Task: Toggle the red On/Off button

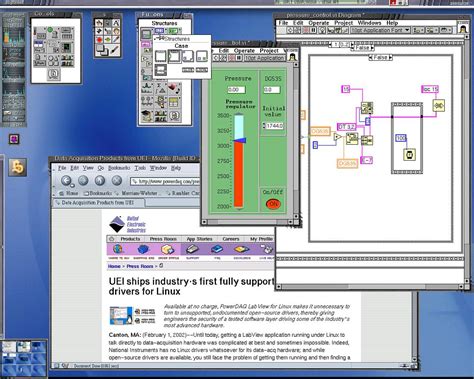Action: (273, 204)
